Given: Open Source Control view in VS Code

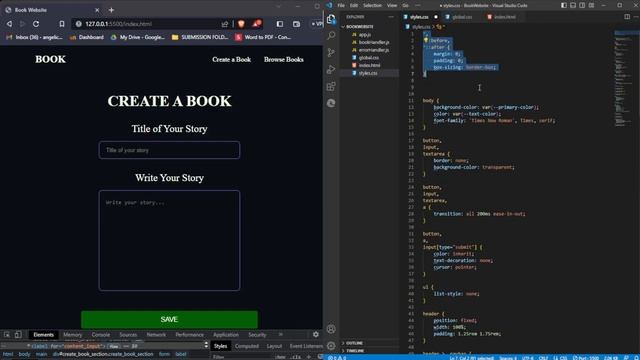Looking at the screenshot, I should point(331,53).
